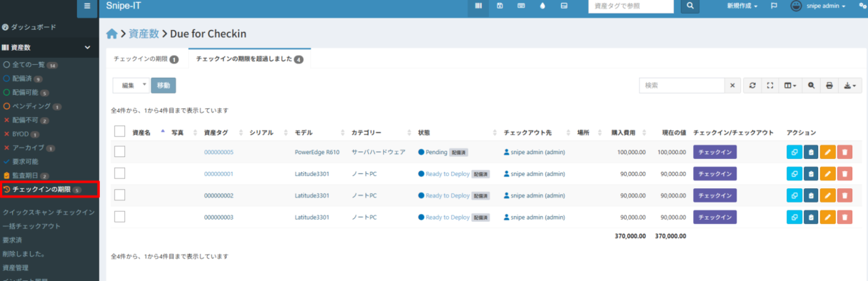
Task: Check the row for asset 000000001
Action: (120, 173)
